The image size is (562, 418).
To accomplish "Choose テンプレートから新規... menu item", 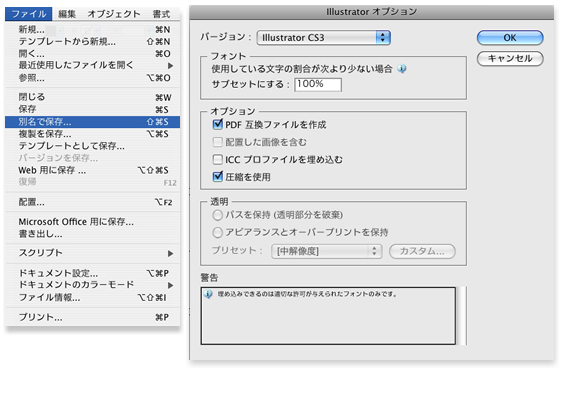I will (x=92, y=42).
